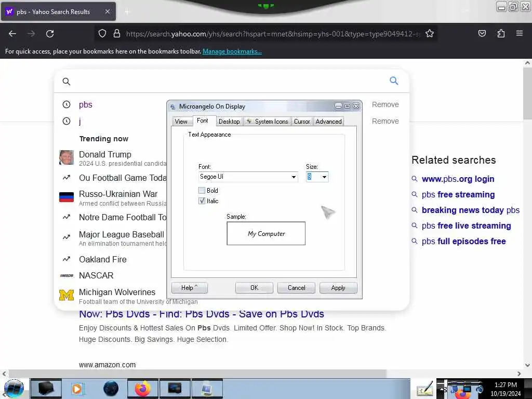Select the Font tab
This screenshot has width=532, height=399.
202,121
